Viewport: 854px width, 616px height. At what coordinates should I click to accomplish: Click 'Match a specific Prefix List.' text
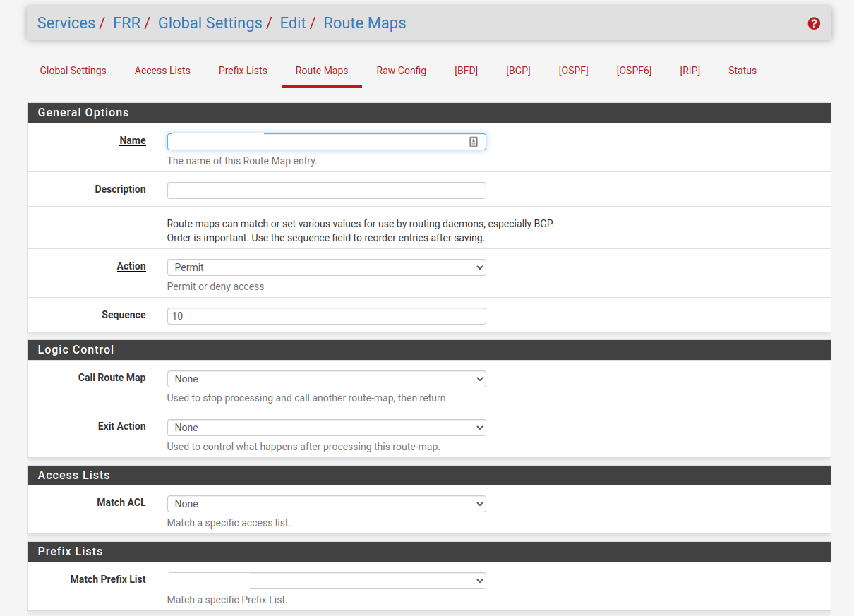[x=227, y=600]
